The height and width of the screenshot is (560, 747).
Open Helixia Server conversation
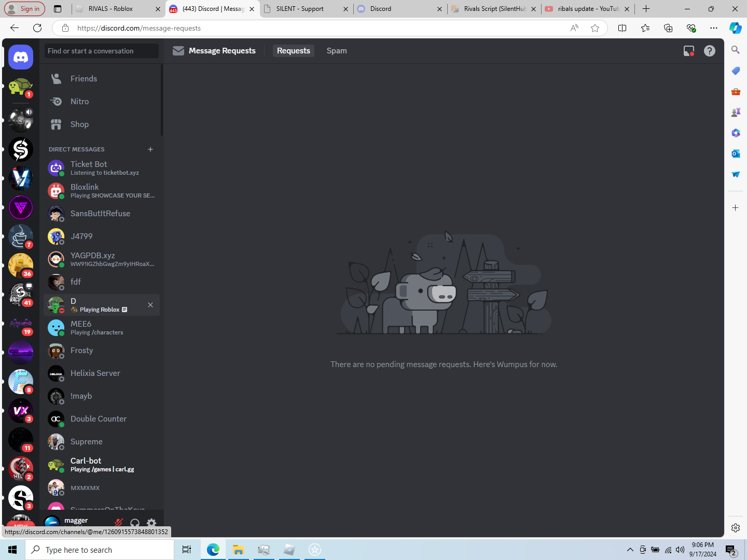pos(102,373)
